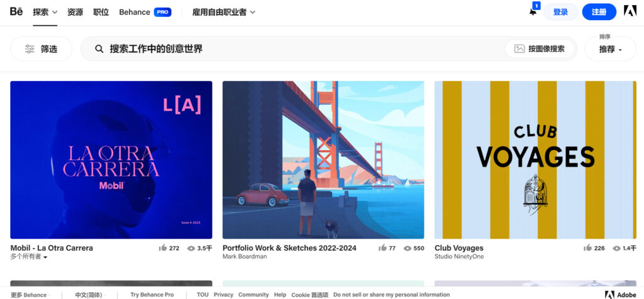Open the 中文(简体) language selector
The image size is (644, 299).
click(x=91, y=295)
